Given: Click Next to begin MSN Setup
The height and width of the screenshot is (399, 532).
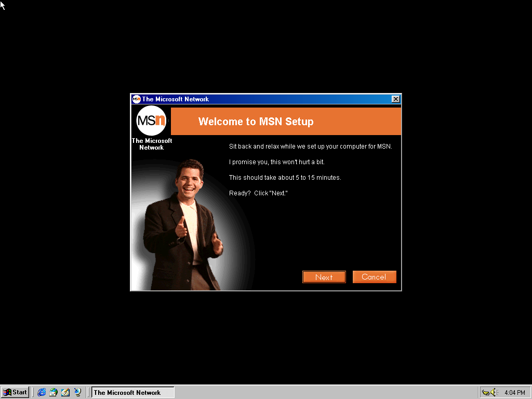Looking at the screenshot, I should (324, 277).
